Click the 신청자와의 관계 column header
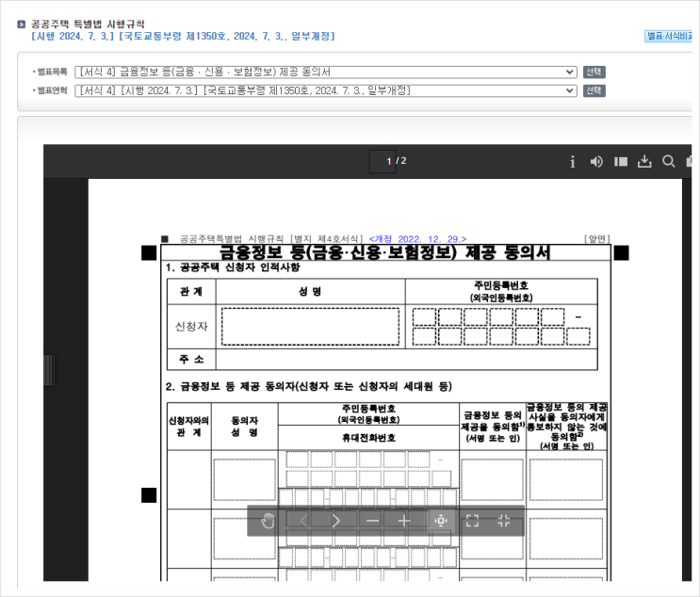Viewport: 700px width, 597px height. click(x=188, y=427)
